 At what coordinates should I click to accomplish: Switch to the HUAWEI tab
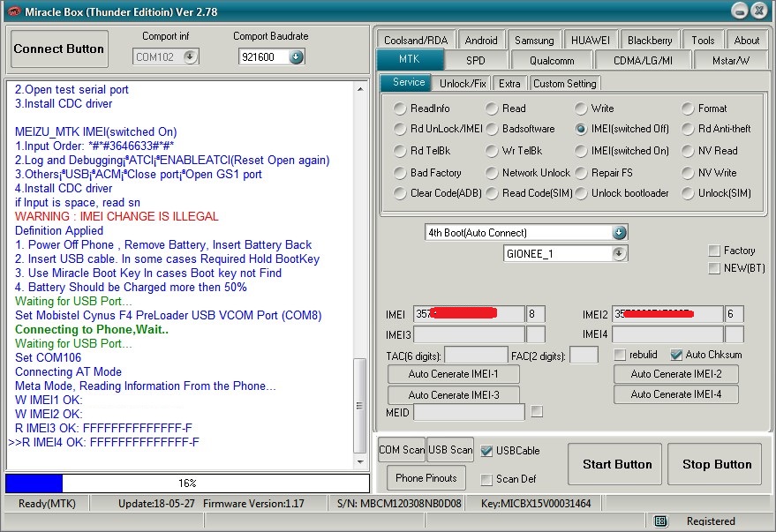click(591, 40)
